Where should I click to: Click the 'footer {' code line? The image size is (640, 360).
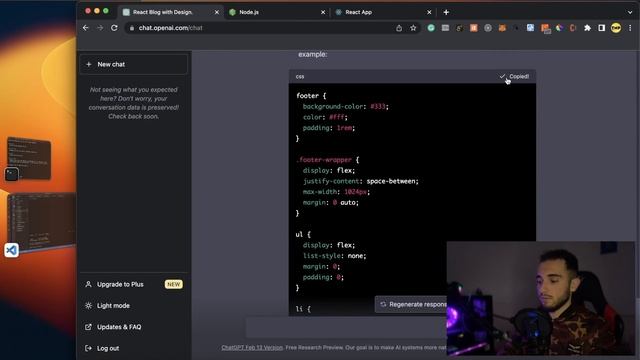311,96
